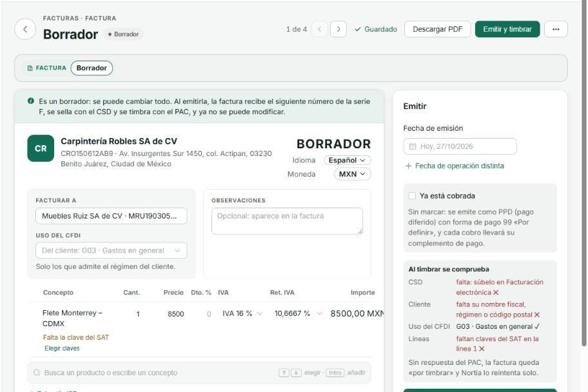The image size is (588, 392).
Task: Click Descargar PDF
Action: click(437, 29)
